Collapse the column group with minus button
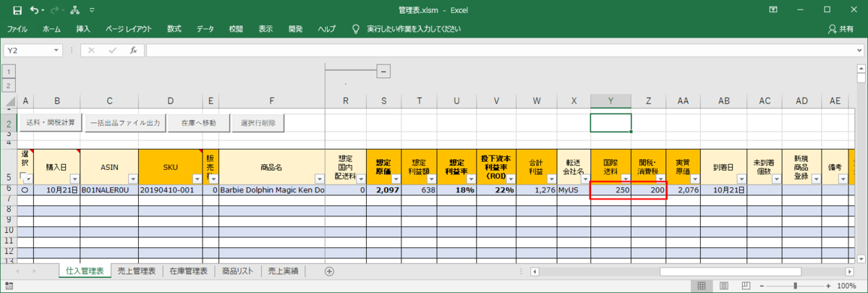 point(383,71)
